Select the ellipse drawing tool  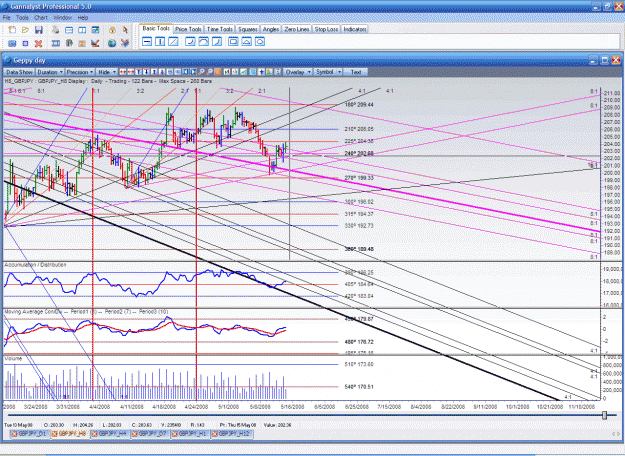[x=260, y=41]
